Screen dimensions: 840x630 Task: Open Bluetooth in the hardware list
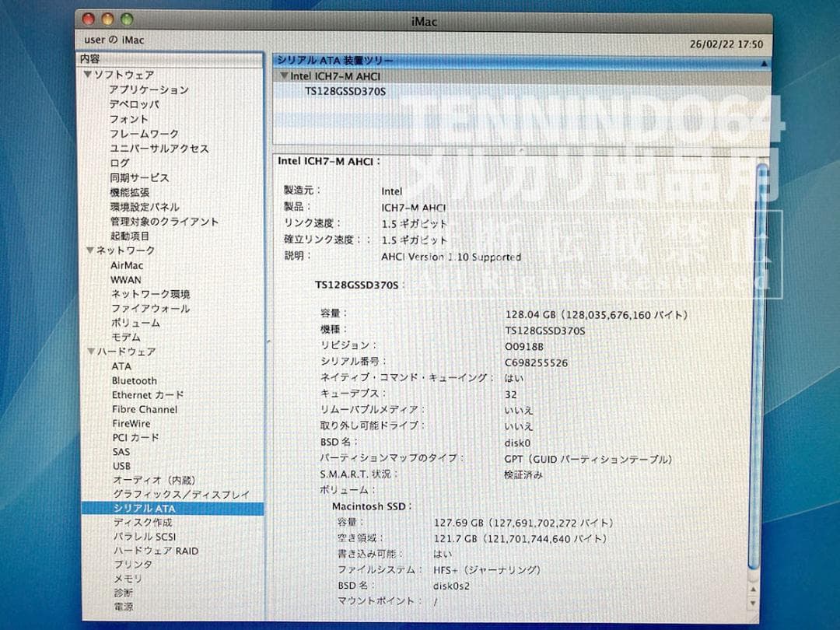[135, 381]
